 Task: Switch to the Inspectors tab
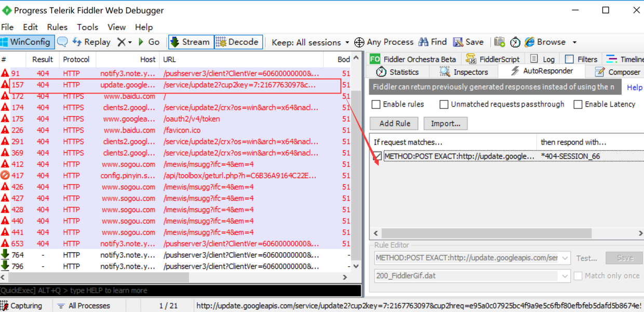click(464, 72)
